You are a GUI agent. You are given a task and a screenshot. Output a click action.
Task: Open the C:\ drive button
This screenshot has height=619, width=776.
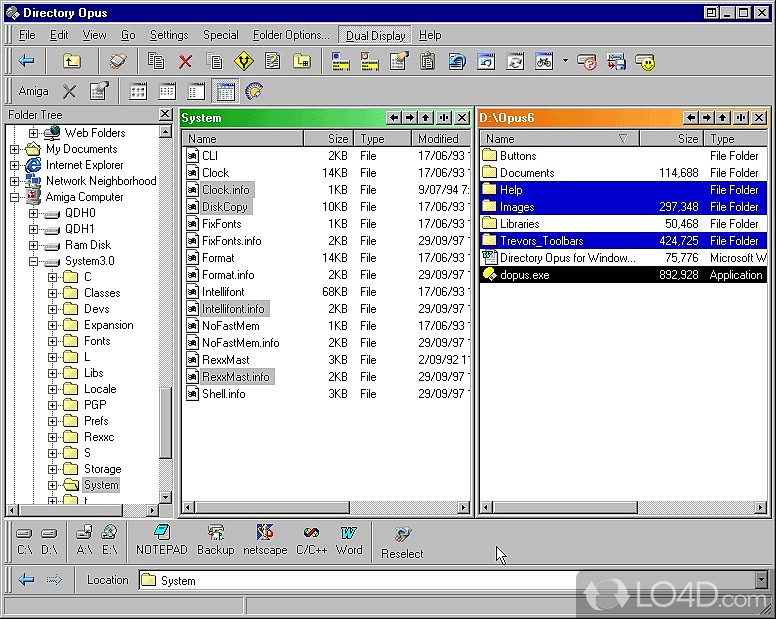click(x=25, y=541)
